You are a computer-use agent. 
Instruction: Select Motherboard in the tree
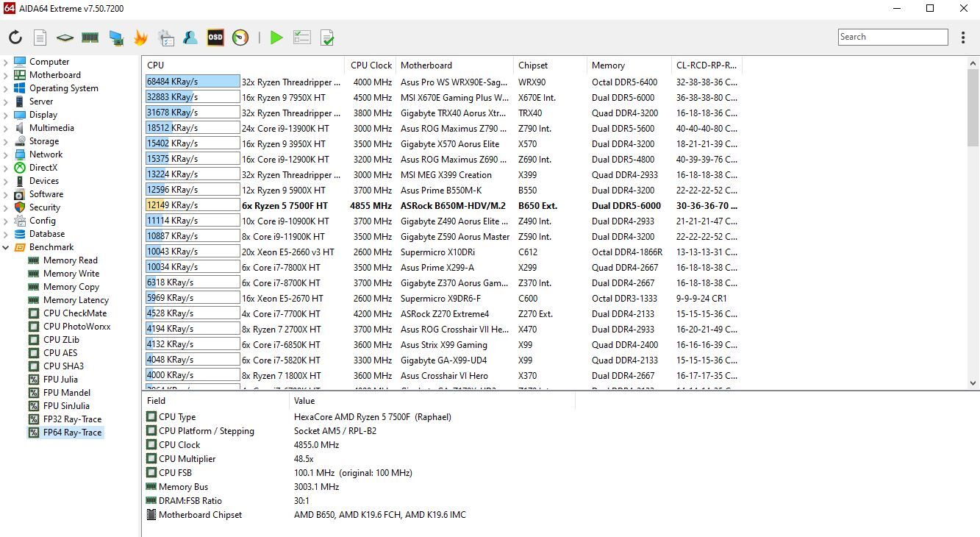tap(55, 75)
